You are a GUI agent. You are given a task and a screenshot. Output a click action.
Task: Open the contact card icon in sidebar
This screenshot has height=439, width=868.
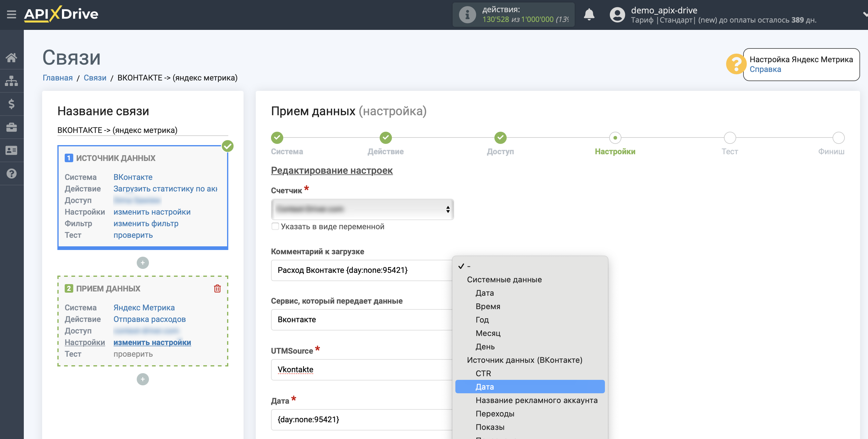click(12, 151)
